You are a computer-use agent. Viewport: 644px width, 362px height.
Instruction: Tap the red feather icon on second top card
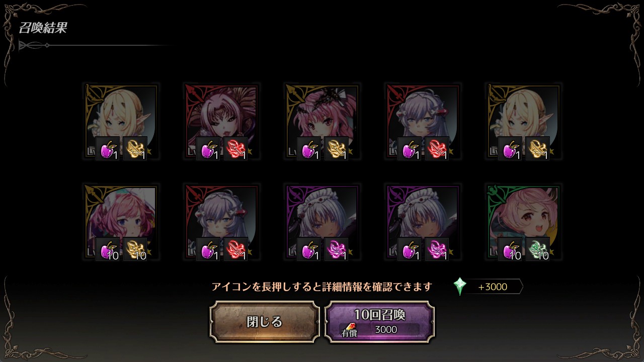pyautogui.click(x=235, y=149)
